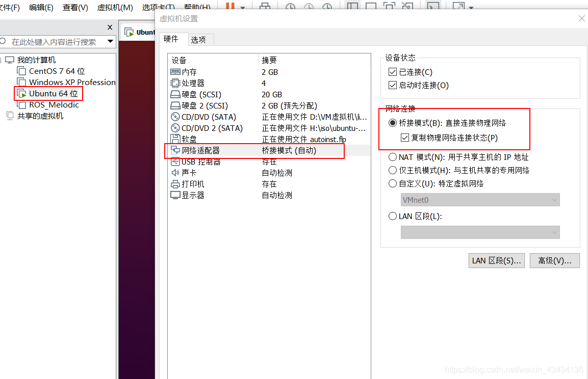Select the CD/DVD 2 (SATA) drive icon
588x379 pixels.
tap(175, 128)
